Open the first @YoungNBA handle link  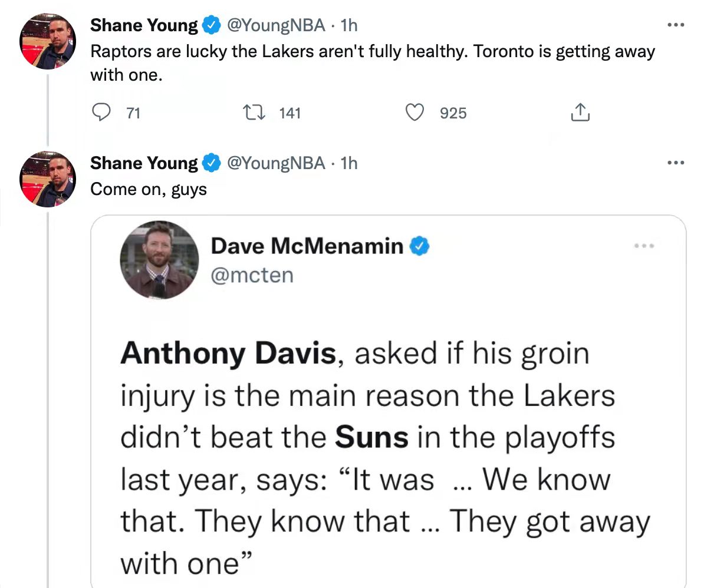click(x=276, y=25)
